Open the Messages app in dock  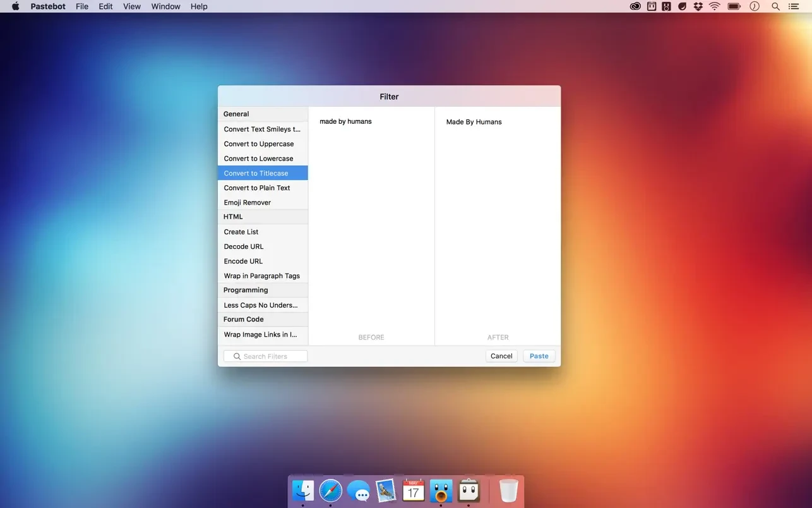point(358,491)
